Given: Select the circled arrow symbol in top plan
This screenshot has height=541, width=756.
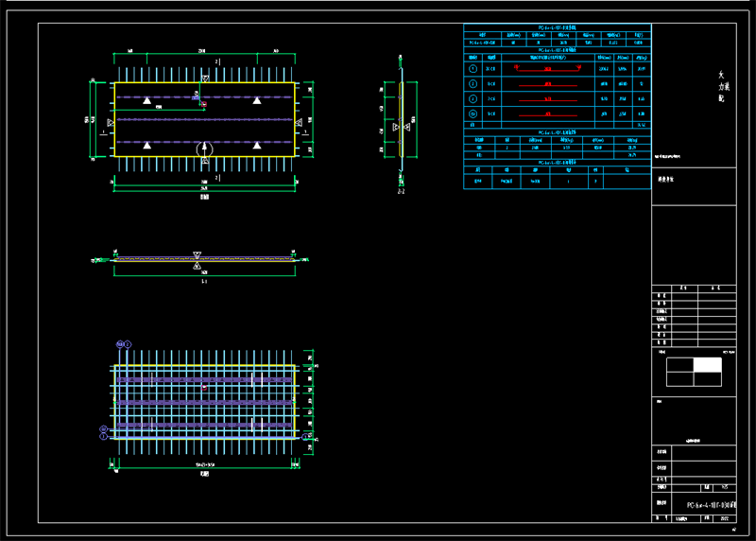Looking at the screenshot, I should point(204,149).
